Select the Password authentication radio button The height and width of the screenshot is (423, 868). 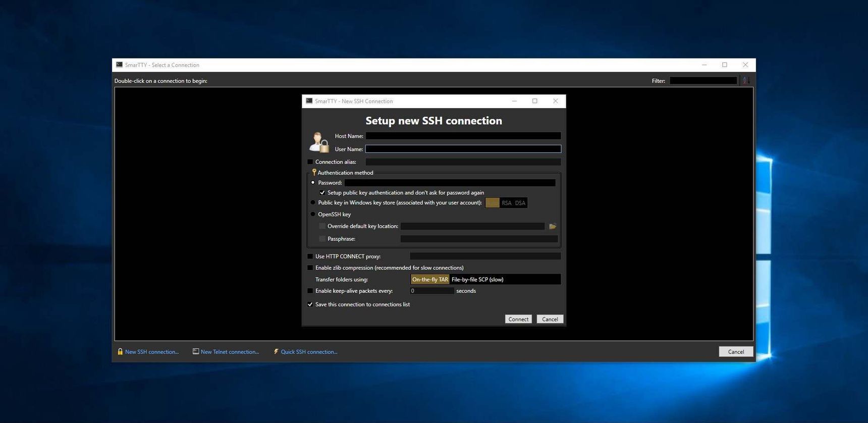coord(313,183)
